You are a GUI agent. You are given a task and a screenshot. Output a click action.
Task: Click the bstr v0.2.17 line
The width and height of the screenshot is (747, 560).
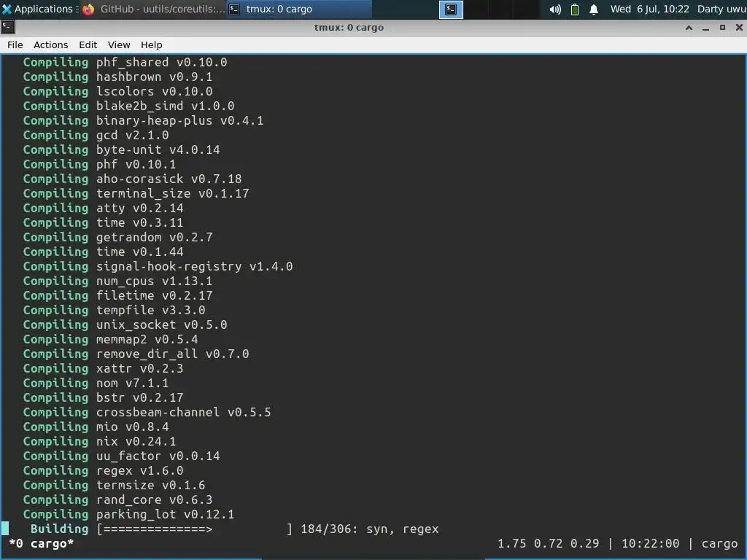104,397
